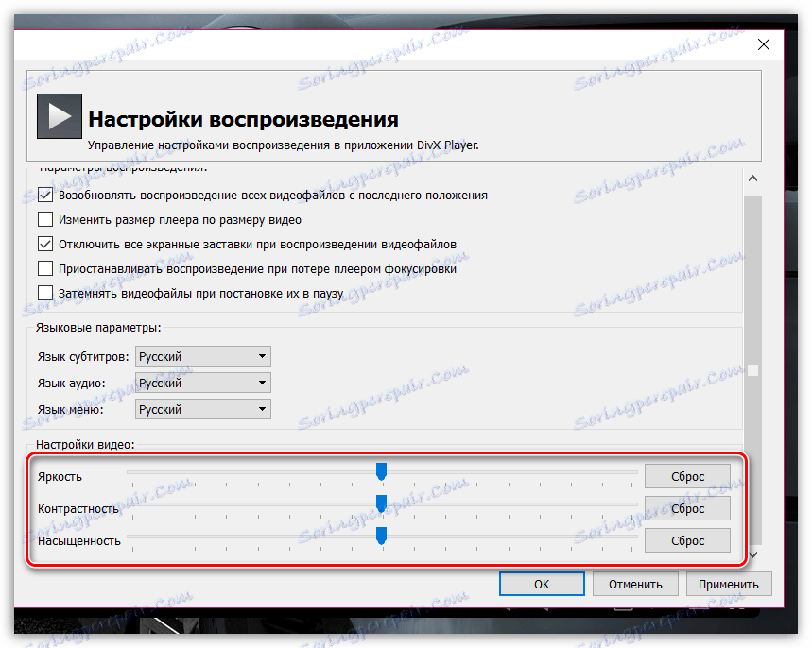The height and width of the screenshot is (648, 812).
Task: Click the scrollbar thumb
Action: coord(752,368)
